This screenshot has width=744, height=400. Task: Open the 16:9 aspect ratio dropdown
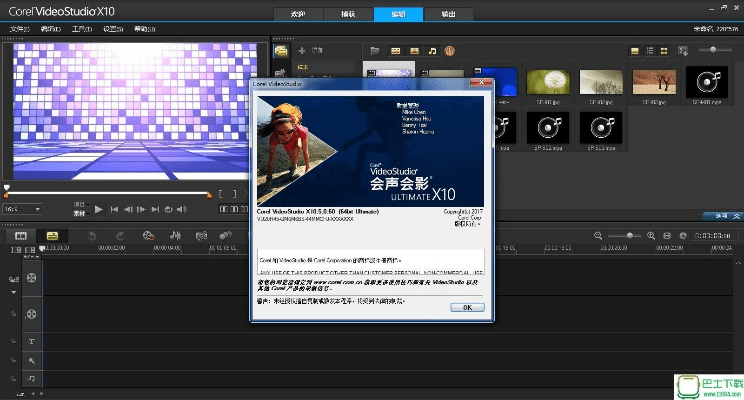(x=24, y=210)
